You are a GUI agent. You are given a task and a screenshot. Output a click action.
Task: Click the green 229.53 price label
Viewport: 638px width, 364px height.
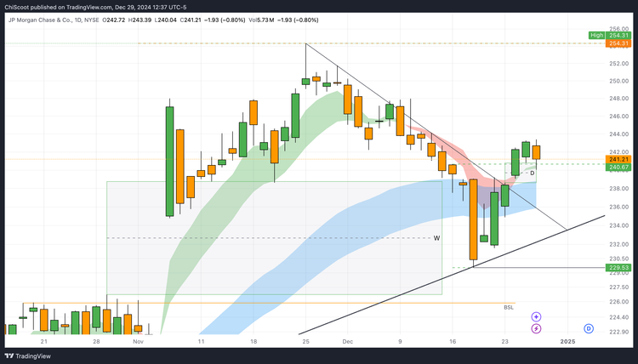[618, 268]
